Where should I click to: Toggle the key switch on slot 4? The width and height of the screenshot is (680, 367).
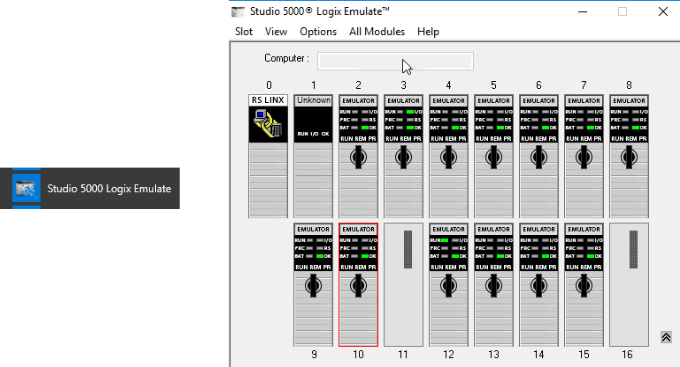point(448,157)
